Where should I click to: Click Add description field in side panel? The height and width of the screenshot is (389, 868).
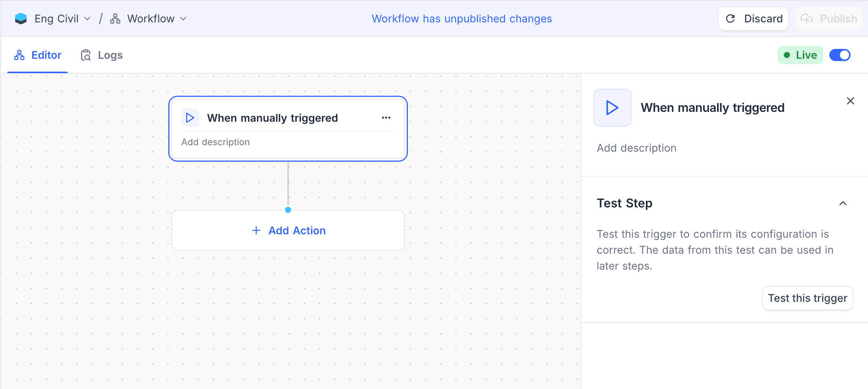coord(636,148)
